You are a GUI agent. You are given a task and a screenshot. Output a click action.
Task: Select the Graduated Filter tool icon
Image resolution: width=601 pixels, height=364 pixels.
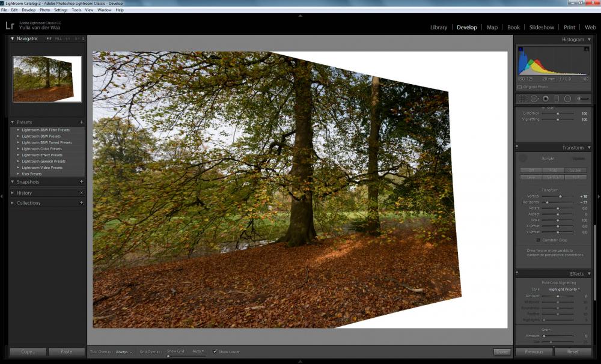pyautogui.click(x=557, y=99)
